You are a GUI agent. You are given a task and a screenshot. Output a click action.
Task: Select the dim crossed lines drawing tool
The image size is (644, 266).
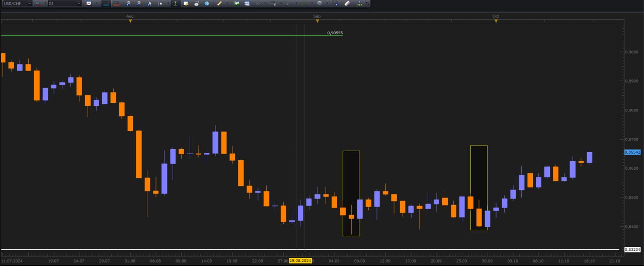click(x=258, y=3)
